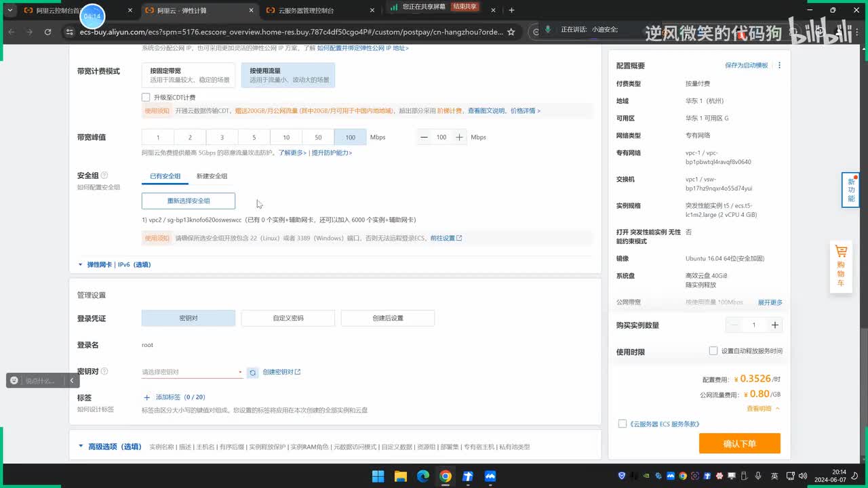
Task: Click the microphone icon in system tray
Action: tap(757, 476)
